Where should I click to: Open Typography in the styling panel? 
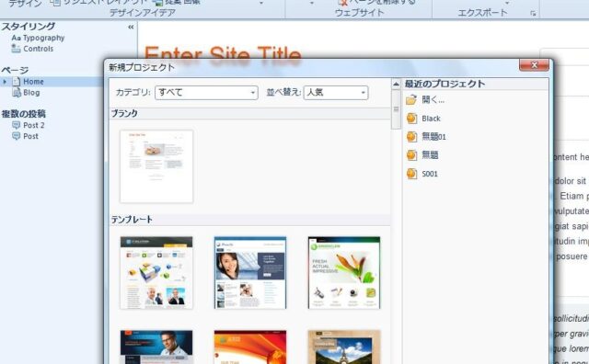(x=43, y=38)
